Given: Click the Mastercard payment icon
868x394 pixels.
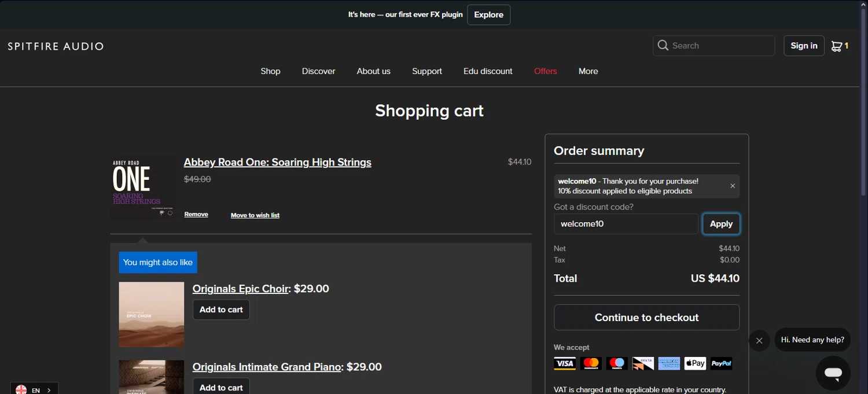Looking at the screenshot, I should coord(591,363).
